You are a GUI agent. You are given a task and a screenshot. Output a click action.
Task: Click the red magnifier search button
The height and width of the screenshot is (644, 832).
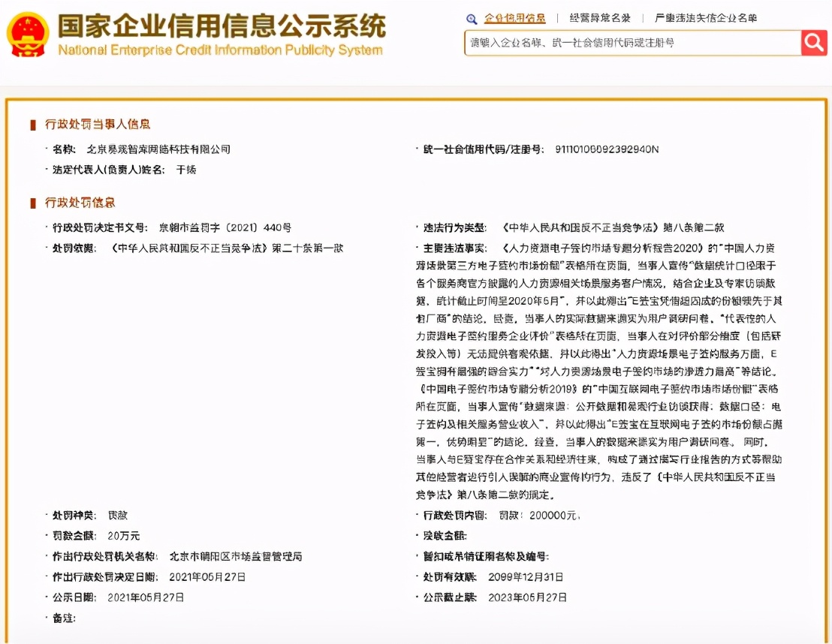tap(813, 43)
